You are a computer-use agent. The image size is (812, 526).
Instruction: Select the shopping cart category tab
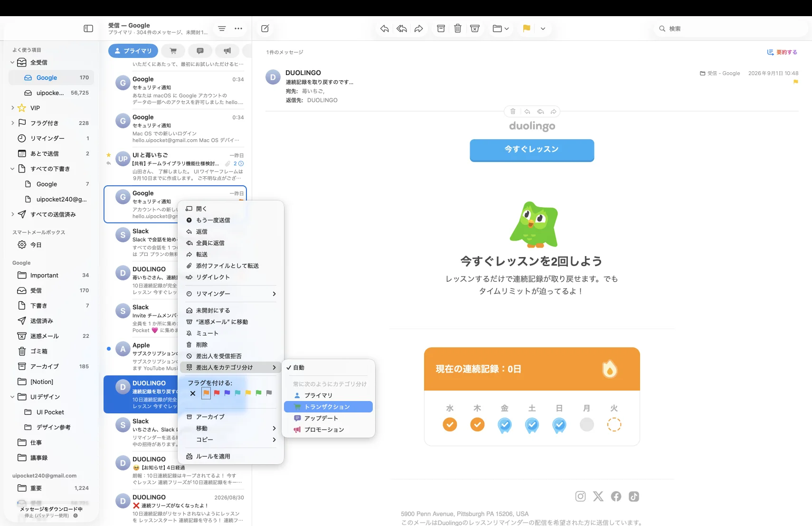(x=173, y=51)
